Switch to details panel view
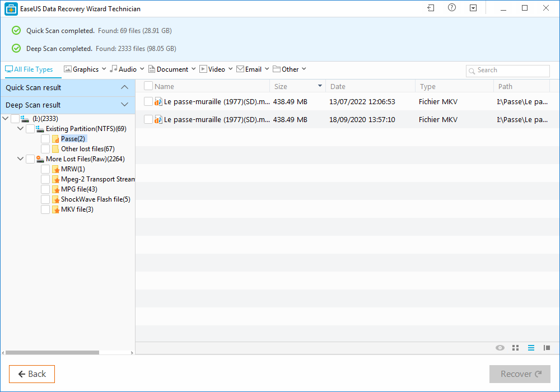This screenshot has height=392, width=560. tap(547, 348)
